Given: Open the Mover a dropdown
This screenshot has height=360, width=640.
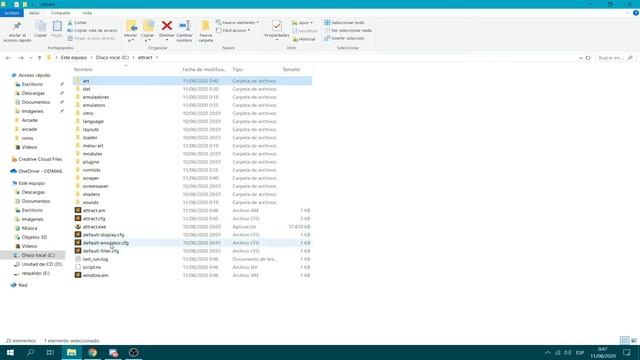Looking at the screenshot, I should [131, 31].
